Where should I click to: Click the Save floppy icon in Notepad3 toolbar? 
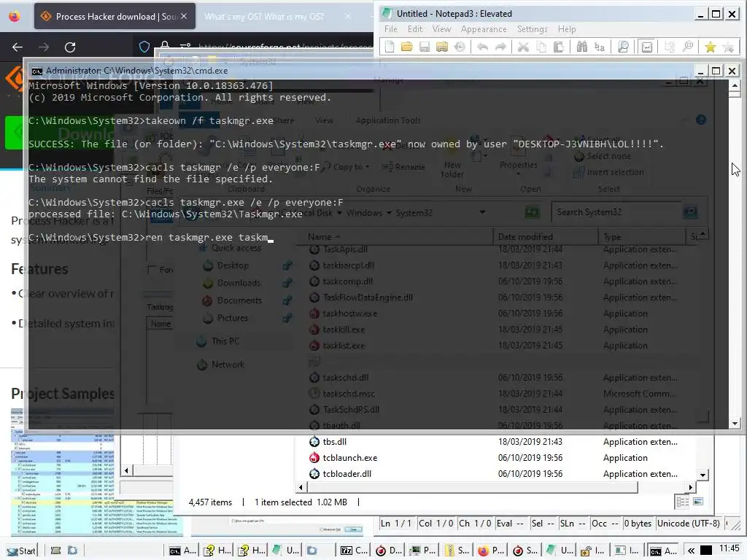tap(425, 47)
